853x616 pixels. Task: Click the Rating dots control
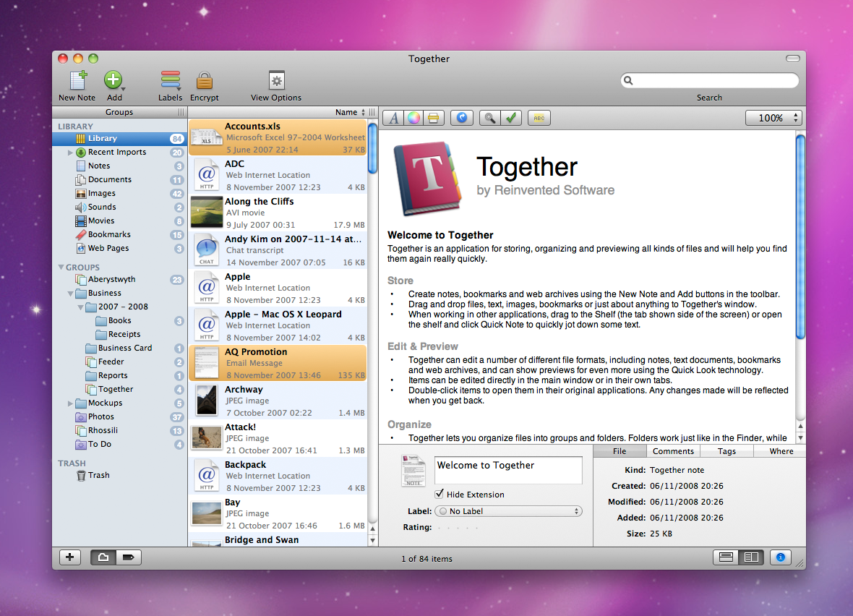(x=458, y=527)
